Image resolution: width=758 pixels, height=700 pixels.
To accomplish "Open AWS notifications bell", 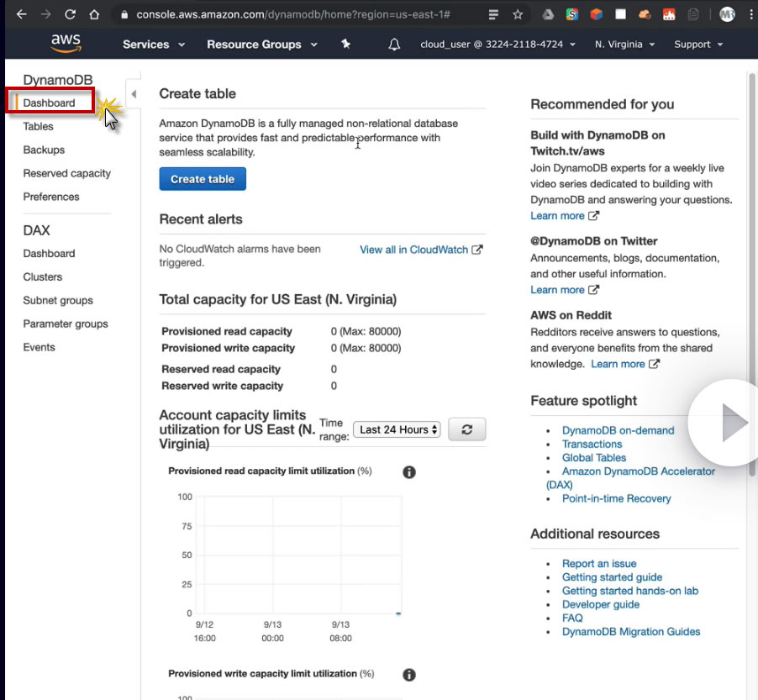I will pyautogui.click(x=394, y=45).
